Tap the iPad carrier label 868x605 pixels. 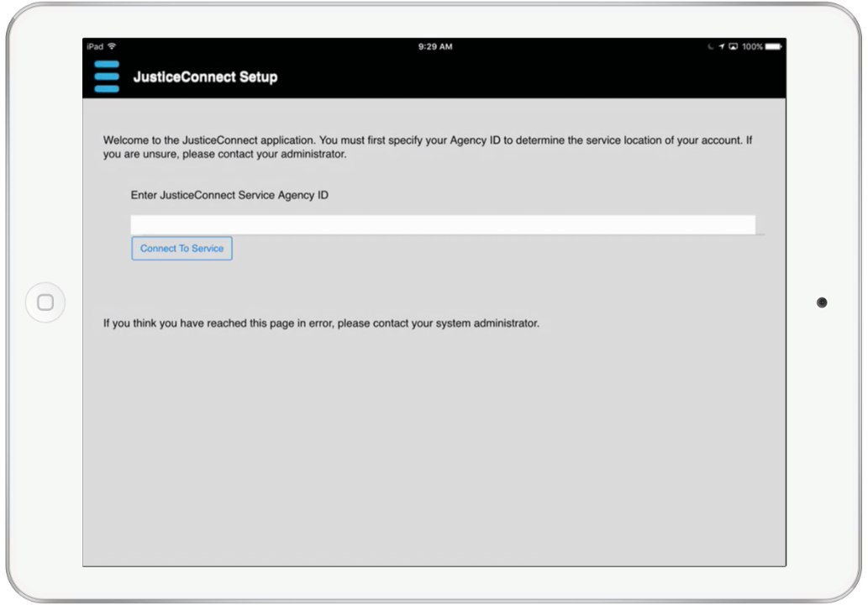click(x=95, y=46)
